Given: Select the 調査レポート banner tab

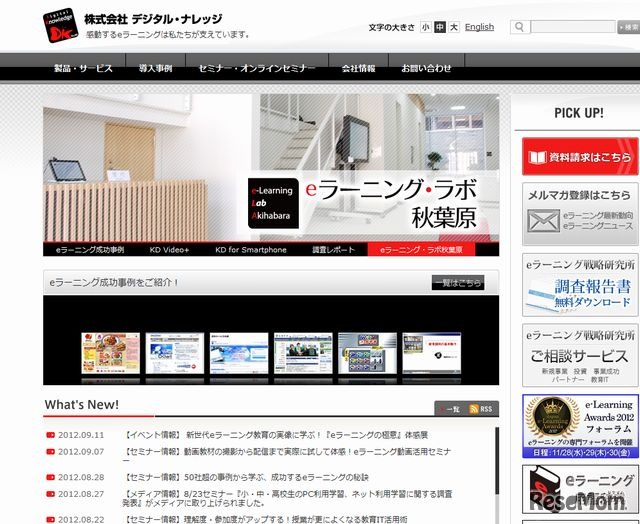Looking at the screenshot, I should (x=333, y=250).
